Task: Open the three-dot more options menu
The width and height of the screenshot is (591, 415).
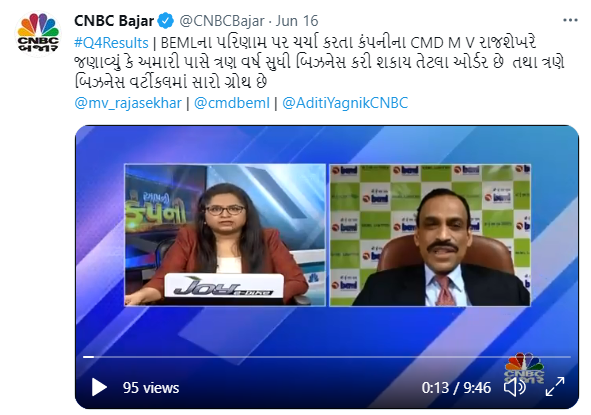Action: 570,20
